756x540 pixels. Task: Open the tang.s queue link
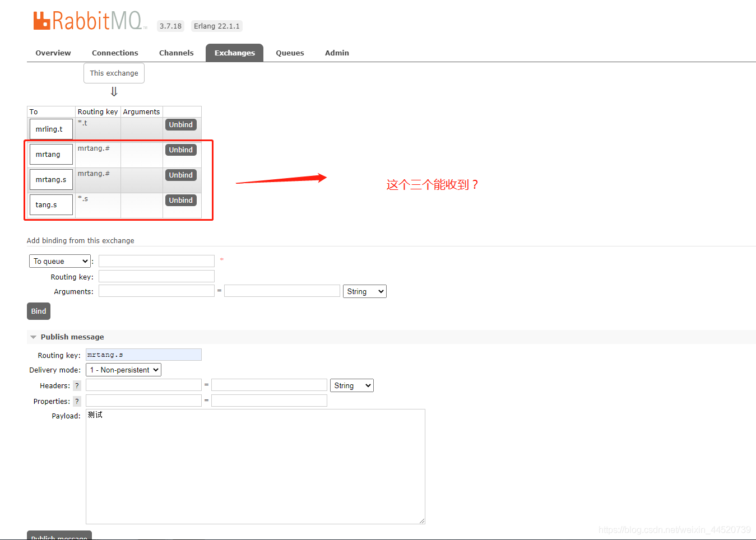[x=51, y=204]
